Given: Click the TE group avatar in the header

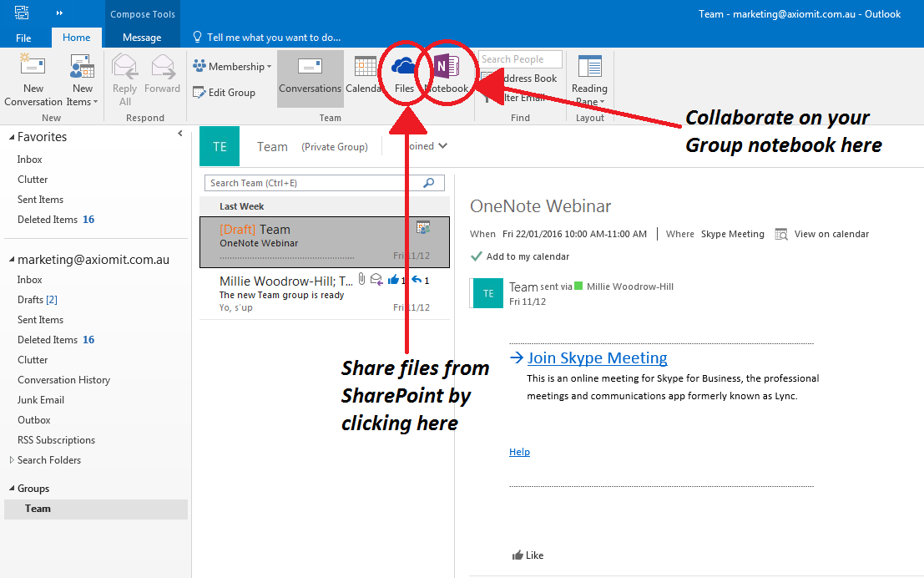Looking at the screenshot, I should click(220, 146).
